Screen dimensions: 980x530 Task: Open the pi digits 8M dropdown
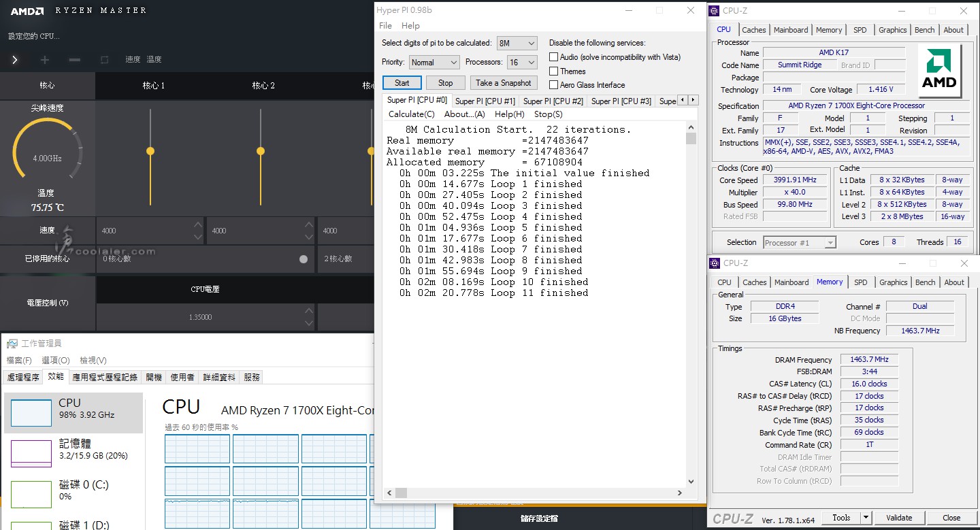tap(517, 43)
